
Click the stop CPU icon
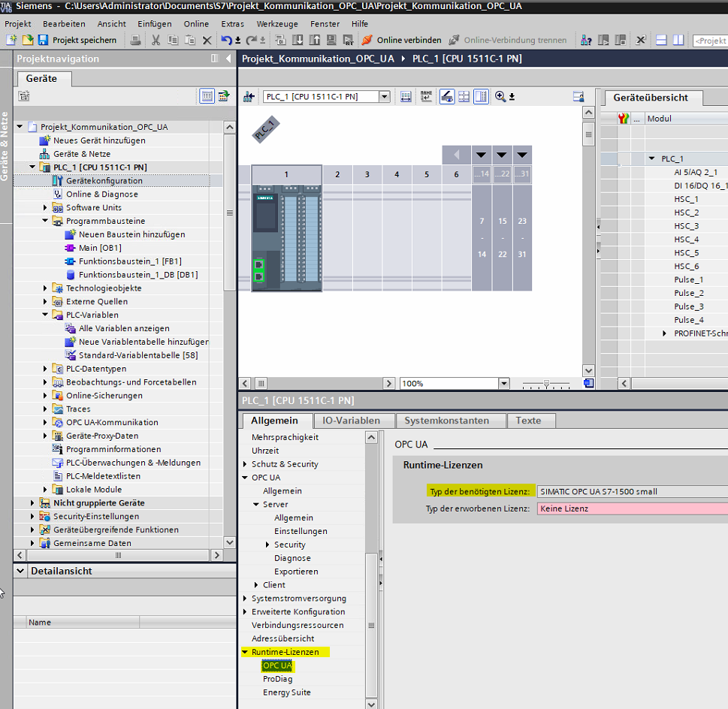tap(621, 41)
